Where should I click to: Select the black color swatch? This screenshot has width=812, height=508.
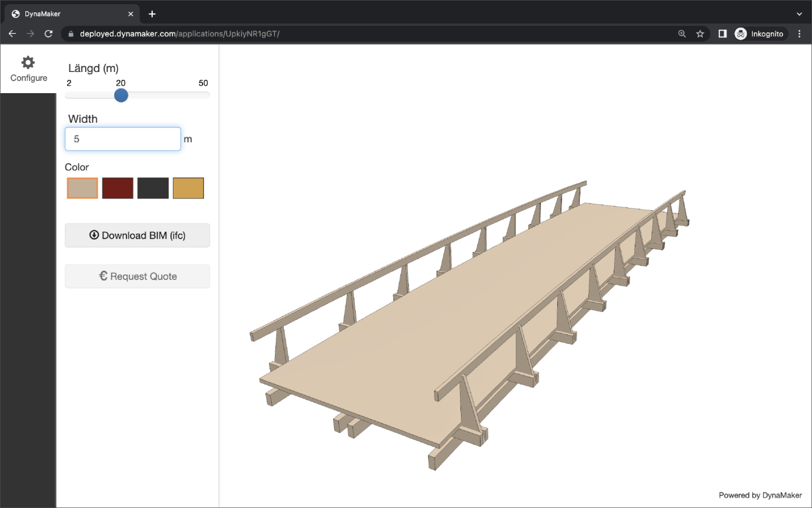pos(153,188)
